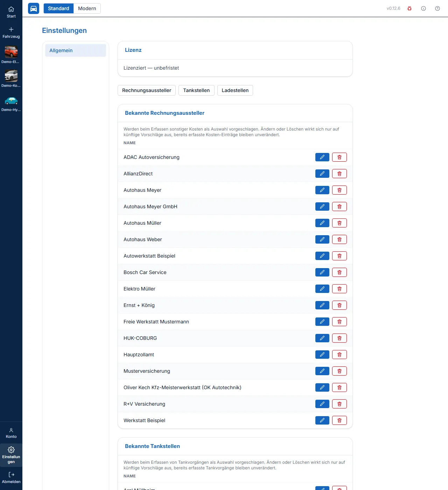
Task: Go to Konto in sidebar
Action: 11,433
